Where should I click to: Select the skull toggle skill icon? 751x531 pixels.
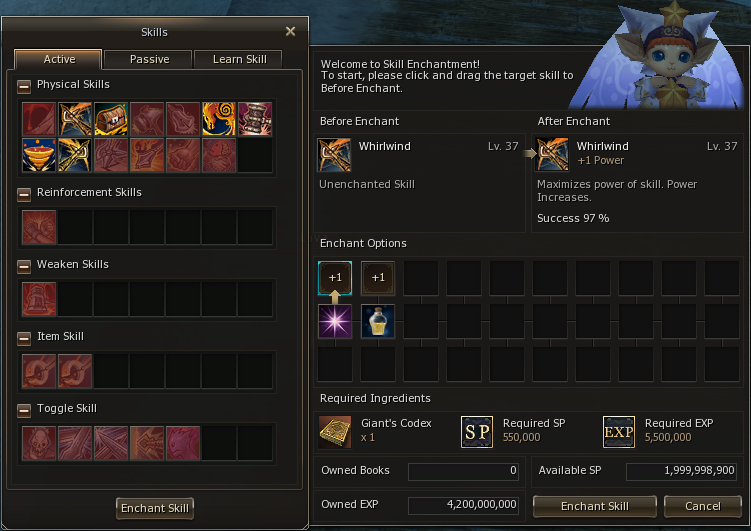(39, 443)
